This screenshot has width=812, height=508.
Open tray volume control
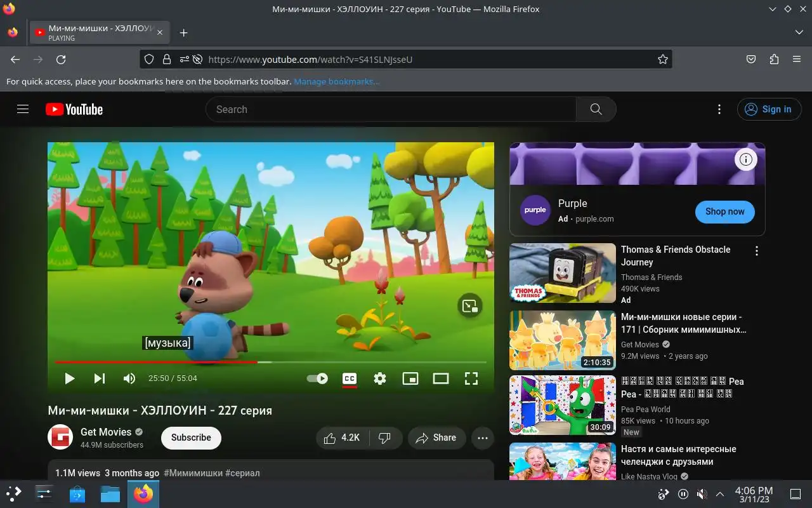coord(702,494)
